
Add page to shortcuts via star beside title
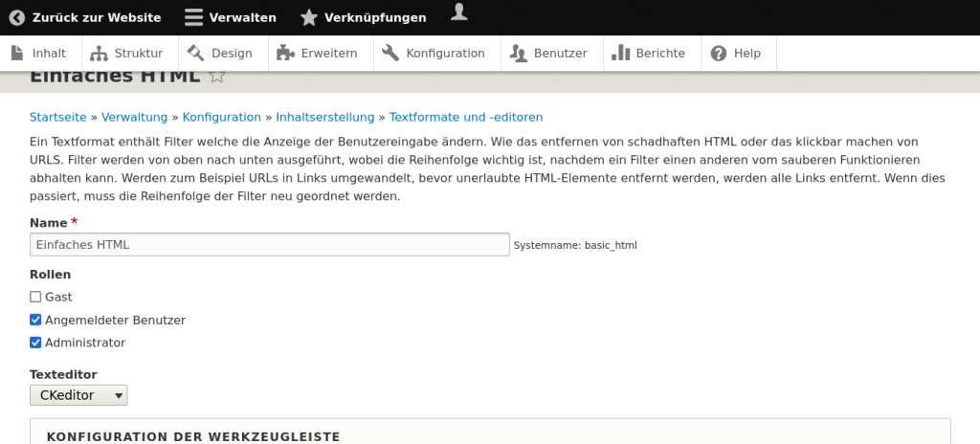click(217, 76)
